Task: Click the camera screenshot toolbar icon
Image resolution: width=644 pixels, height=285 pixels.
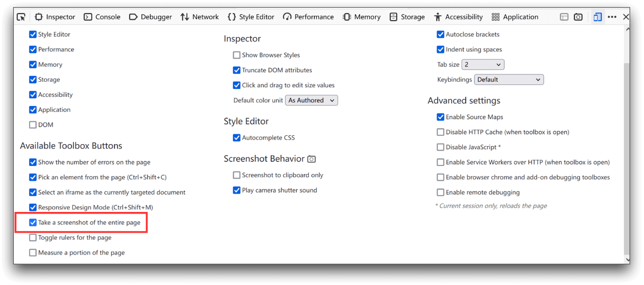Action: 578,17
